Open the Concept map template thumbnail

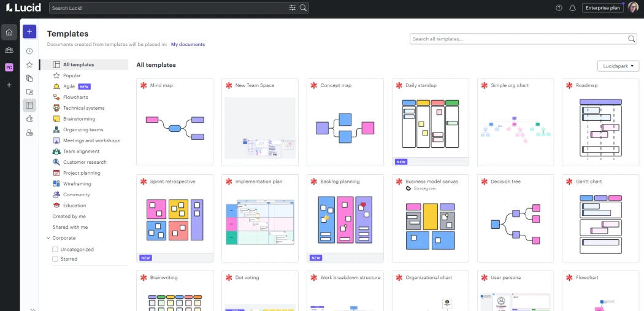(x=345, y=128)
